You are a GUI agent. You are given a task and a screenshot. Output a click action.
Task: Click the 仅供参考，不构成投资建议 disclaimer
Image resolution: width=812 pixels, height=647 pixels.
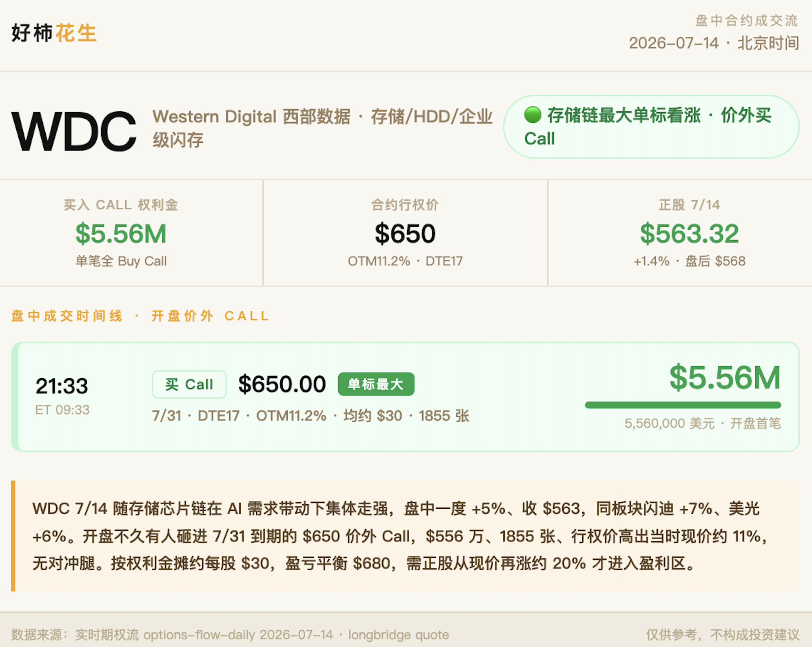point(722,635)
